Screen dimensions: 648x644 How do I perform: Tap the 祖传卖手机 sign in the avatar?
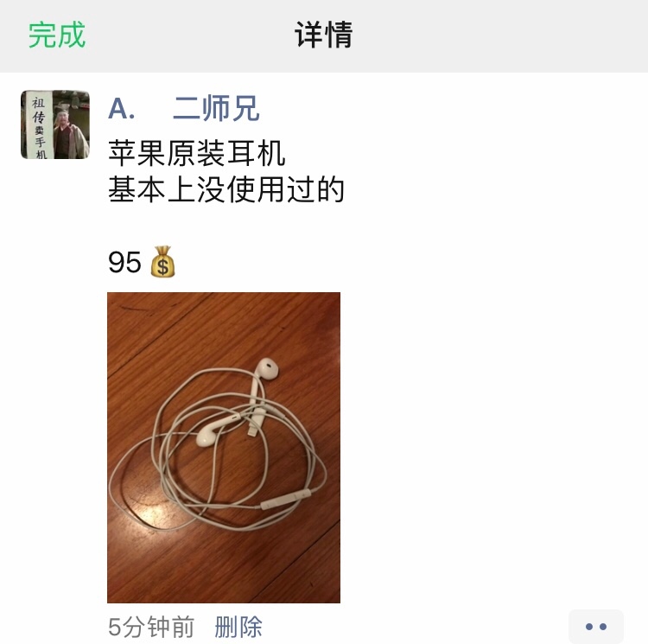38,124
